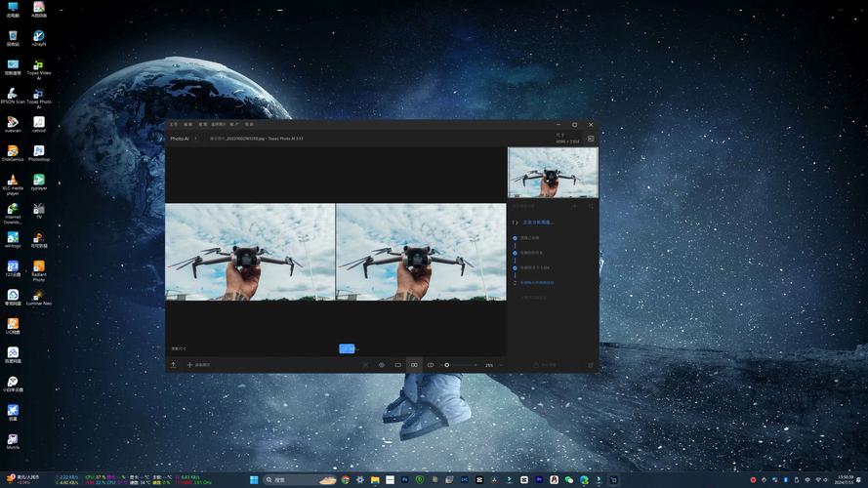Select the Radiant Photo desktop icon
868x488 pixels.
(39, 271)
